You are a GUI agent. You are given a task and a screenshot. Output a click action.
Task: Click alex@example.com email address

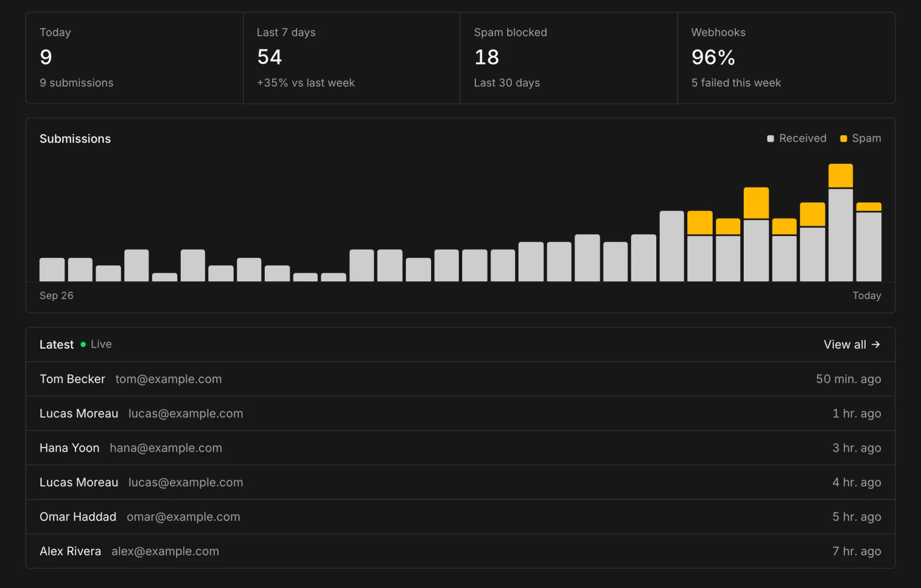point(165,551)
